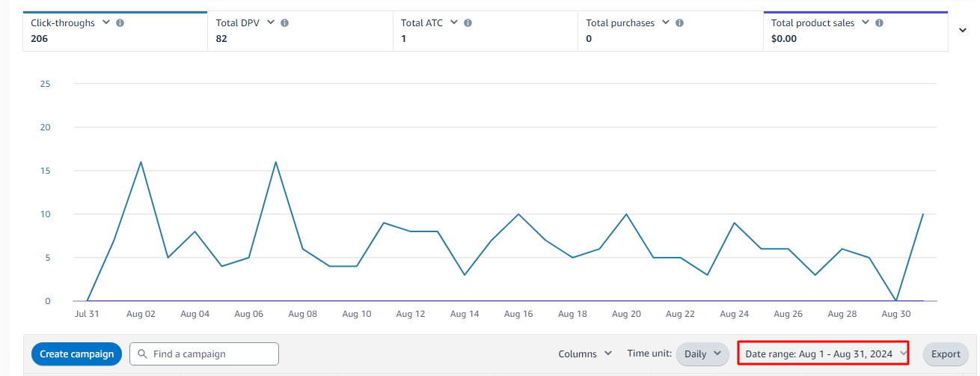This screenshot has height=376, width=980.
Task: Expand more metrics with the far-right chevron
Action: (x=963, y=30)
